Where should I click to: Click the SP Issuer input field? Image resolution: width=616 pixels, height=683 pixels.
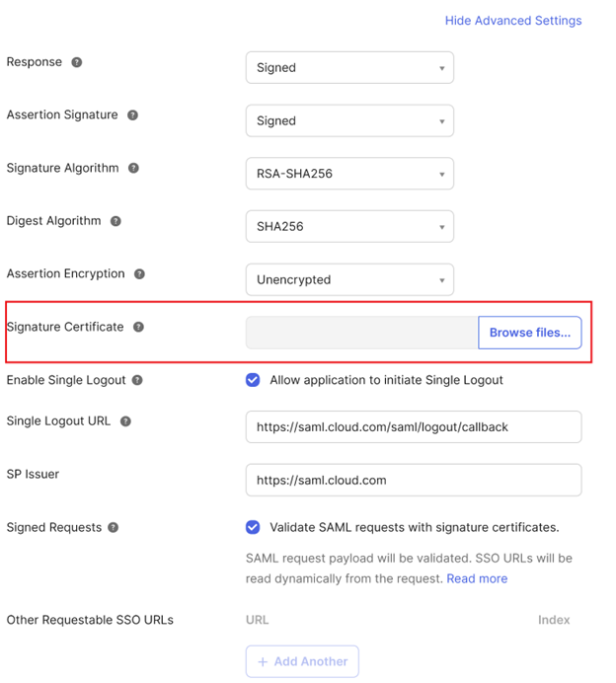(413, 481)
